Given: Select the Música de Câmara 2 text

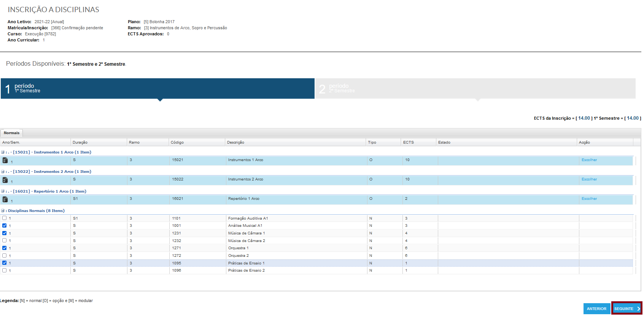Looking at the screenshot, I should pyautogui.click(x=246, y=241).
